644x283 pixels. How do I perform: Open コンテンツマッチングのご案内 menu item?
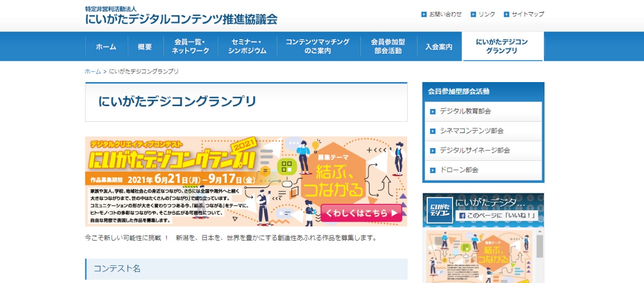pos(318,47)
